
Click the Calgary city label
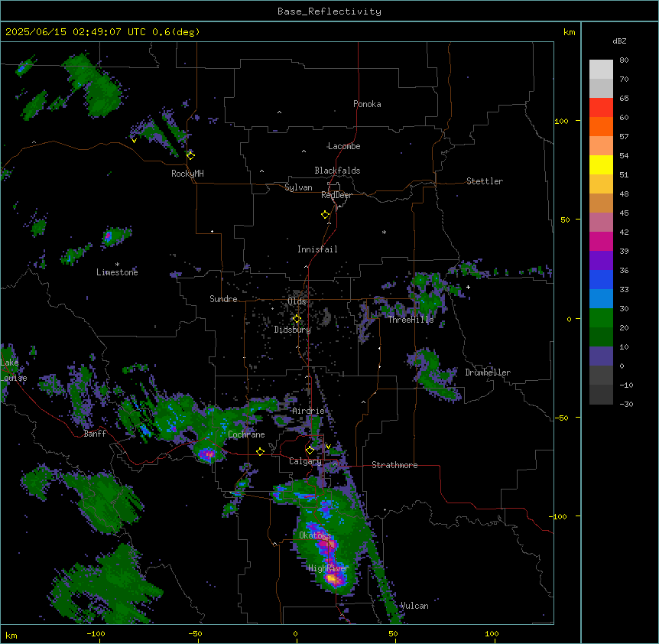[305, 461]
